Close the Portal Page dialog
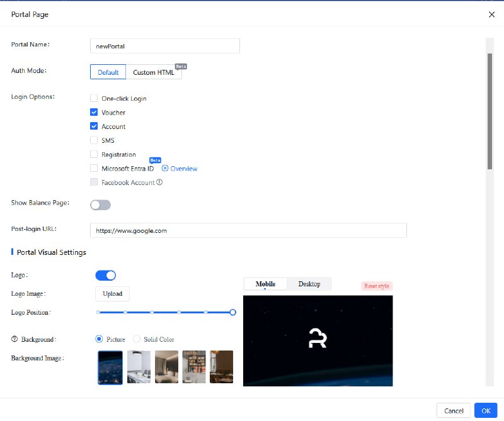The width and height of the screenshot is (504, 421). coord(491,14)
